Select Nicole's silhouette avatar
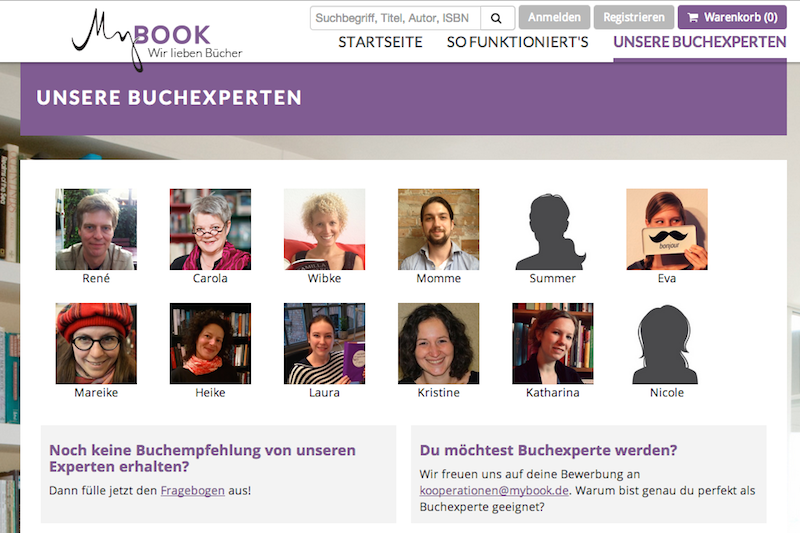 (667, 344)
